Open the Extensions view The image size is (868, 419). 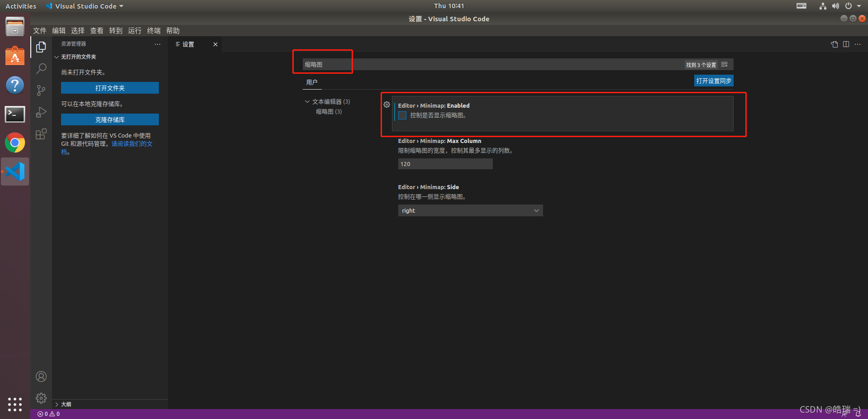point(41,134)
